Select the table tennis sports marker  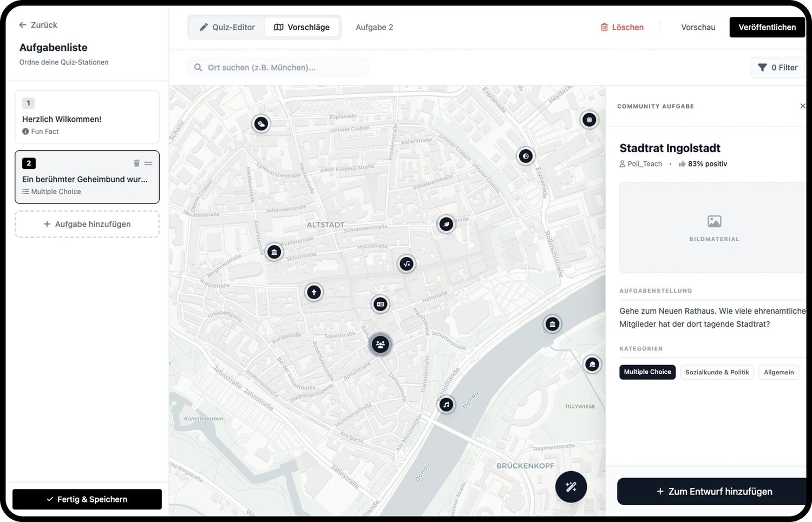tap(592, 365)
